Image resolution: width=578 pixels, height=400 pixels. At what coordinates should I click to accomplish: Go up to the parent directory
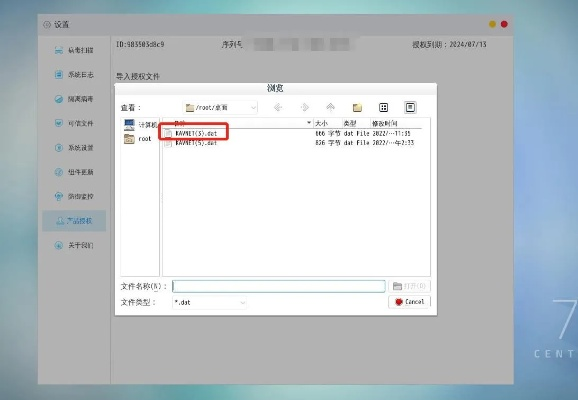(330, 107)
